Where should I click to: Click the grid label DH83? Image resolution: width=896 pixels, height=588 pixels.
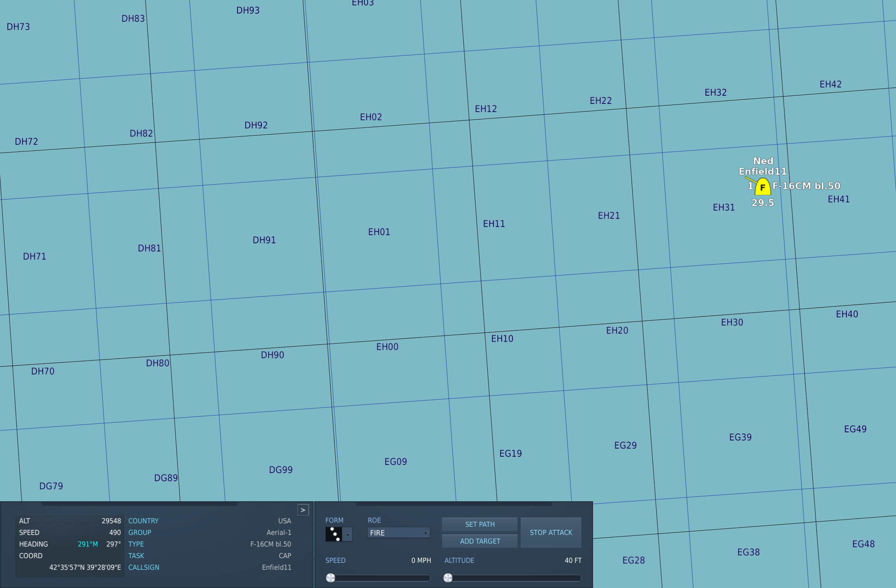point(133,19)
